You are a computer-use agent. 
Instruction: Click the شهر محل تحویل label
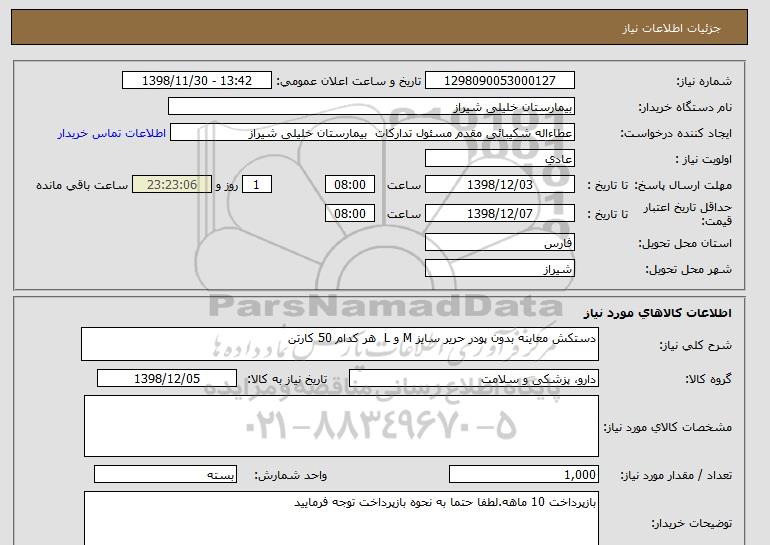[x=688, y=269]
